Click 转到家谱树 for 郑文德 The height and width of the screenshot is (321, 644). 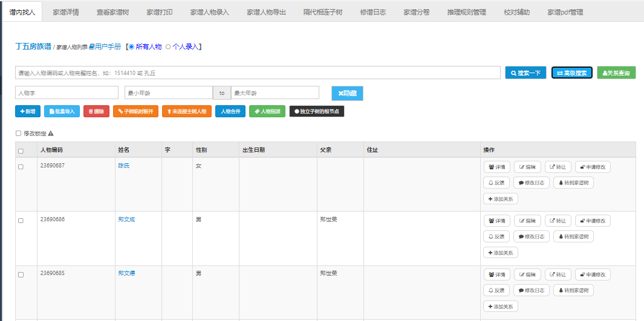573,290
